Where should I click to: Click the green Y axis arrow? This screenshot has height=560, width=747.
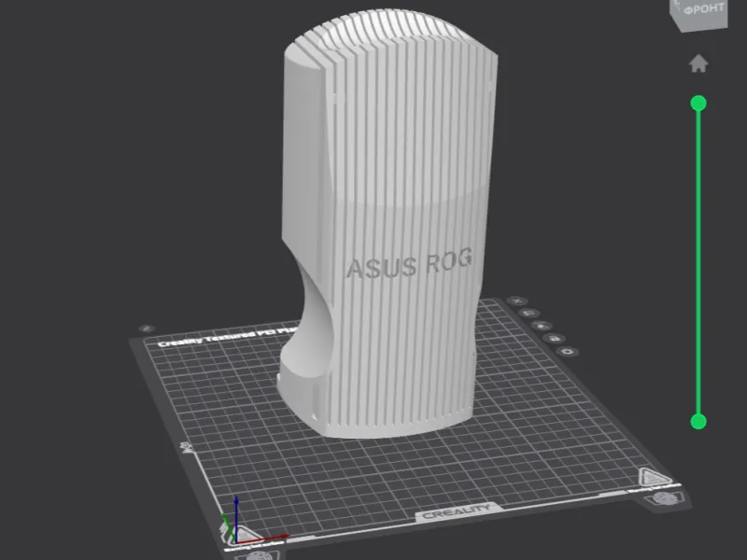pos(228,527)
